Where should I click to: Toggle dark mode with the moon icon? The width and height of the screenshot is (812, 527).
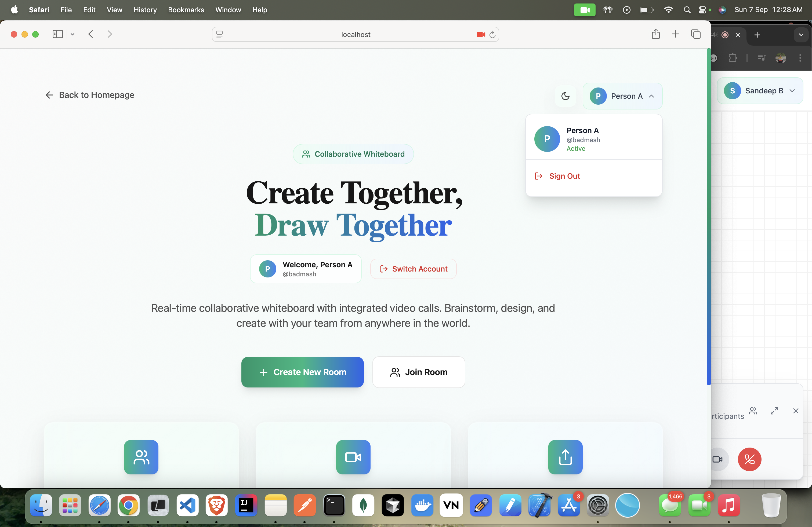point(565,96)
